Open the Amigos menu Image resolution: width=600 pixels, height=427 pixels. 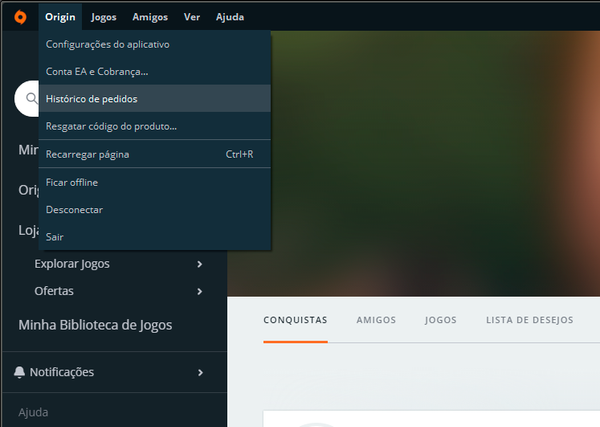(x=150, y=17)
